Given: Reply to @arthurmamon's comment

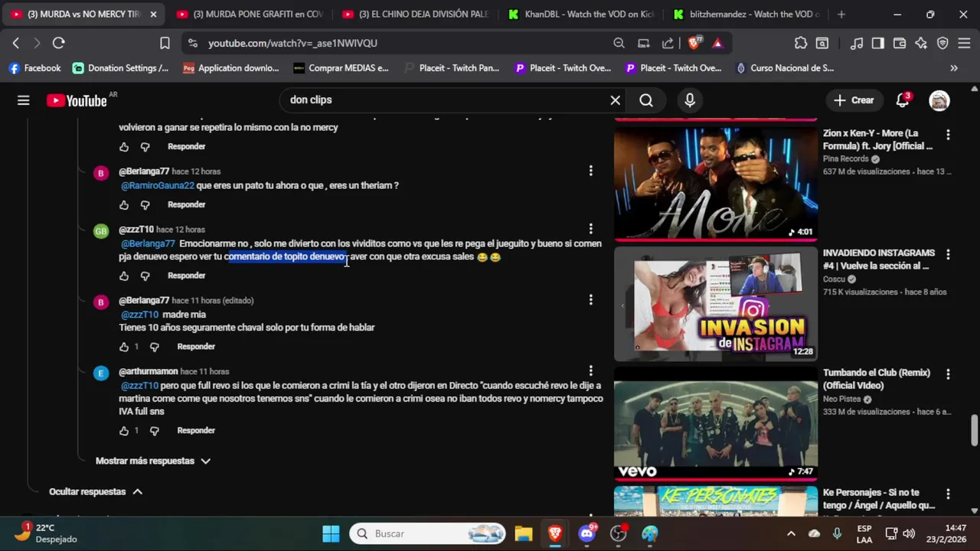Looking at the screenshot, I should (196, 431).
